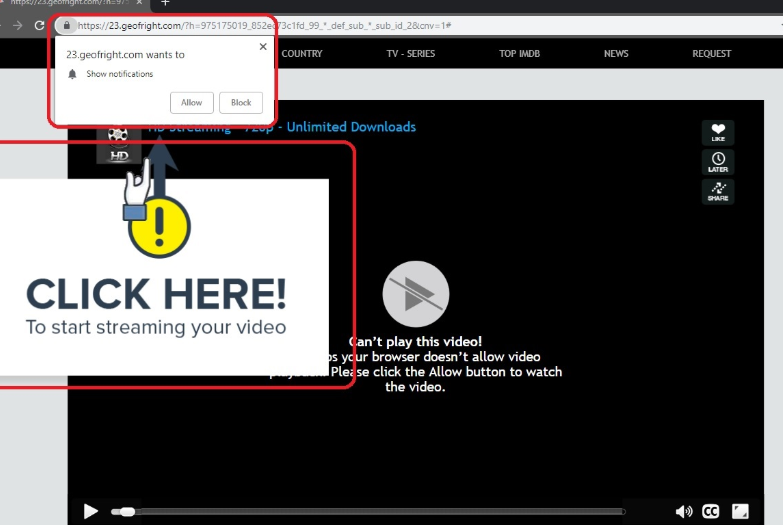Enter fullscreen with the expand icon
Image resolution: width=783 pixels, height=525 pixels.
pyautogui.click(x=741, y=512)
